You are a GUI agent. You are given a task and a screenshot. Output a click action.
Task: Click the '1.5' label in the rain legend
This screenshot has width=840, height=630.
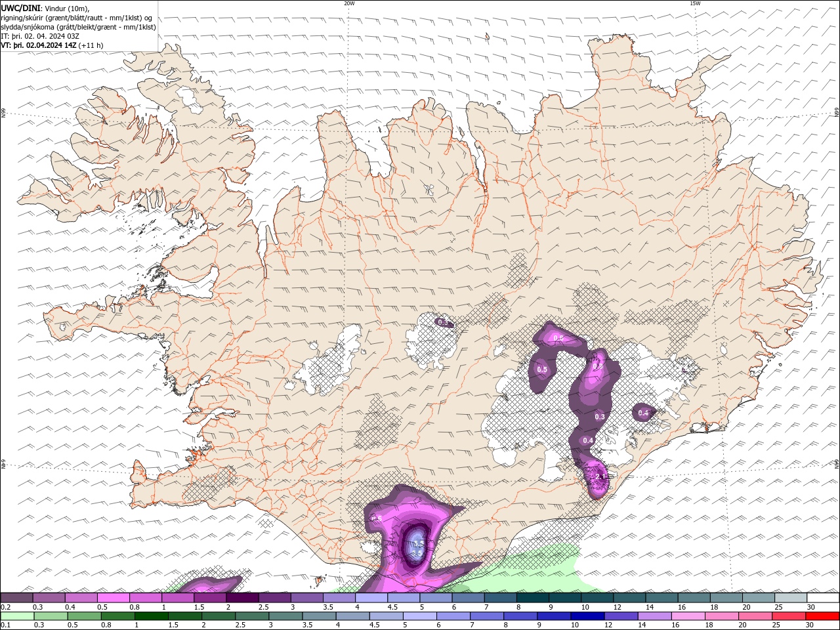pyautogui.click(x=173, y=625)
